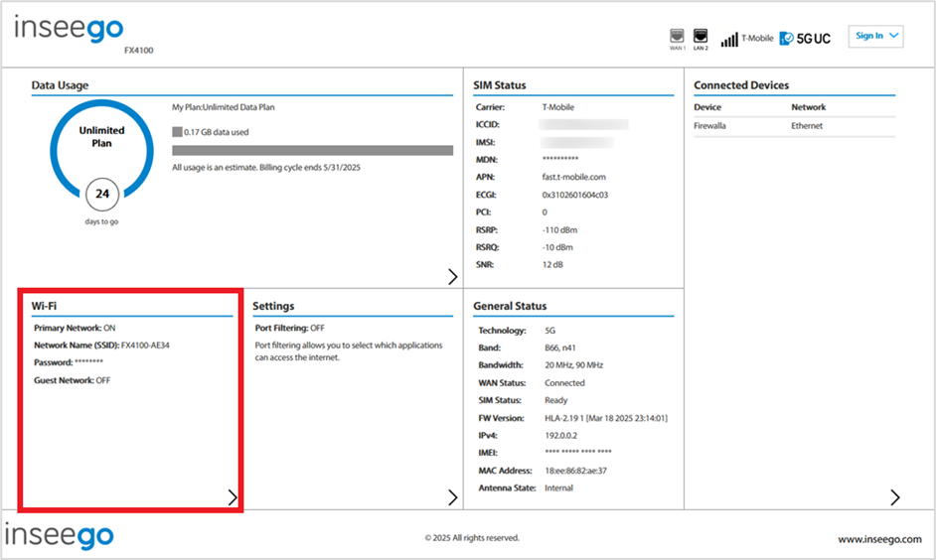Open the SIM Status heading
The image size is (936, 560).
tap(500, 85)
